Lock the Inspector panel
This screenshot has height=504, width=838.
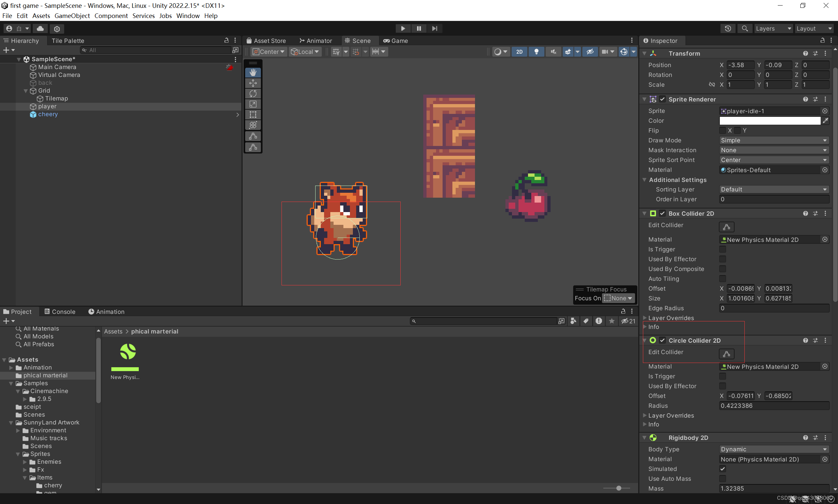coord(822,40)
